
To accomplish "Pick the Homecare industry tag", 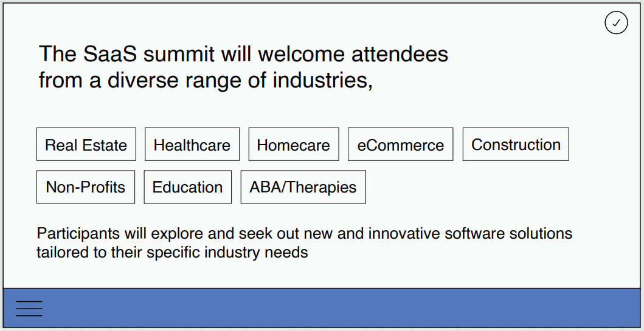I will tap(294, 145).
